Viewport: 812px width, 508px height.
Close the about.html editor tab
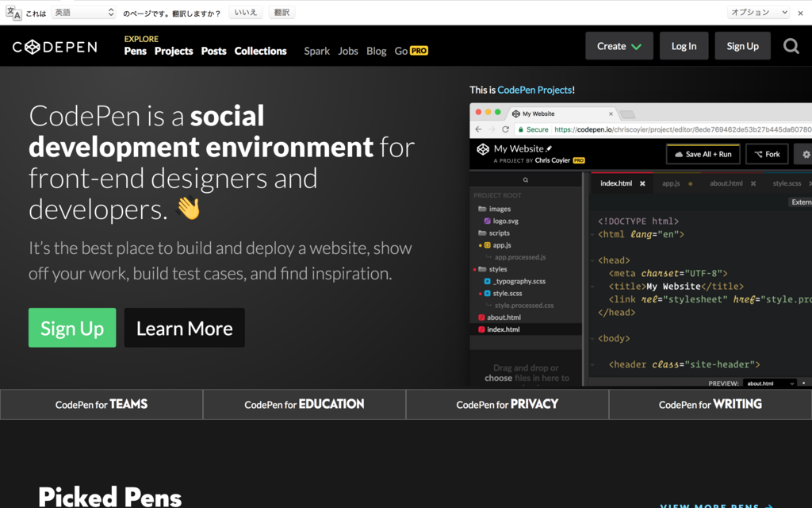point(753,183)
